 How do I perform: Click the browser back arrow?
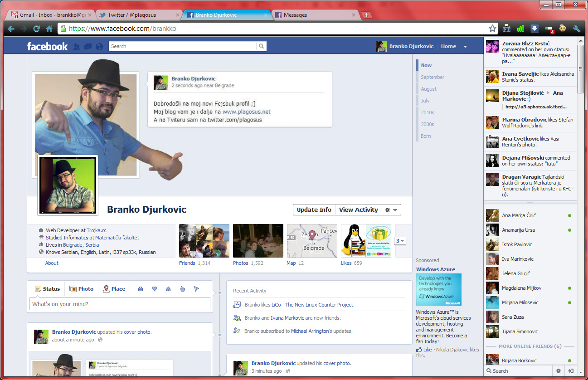click(x=11, y=29)
